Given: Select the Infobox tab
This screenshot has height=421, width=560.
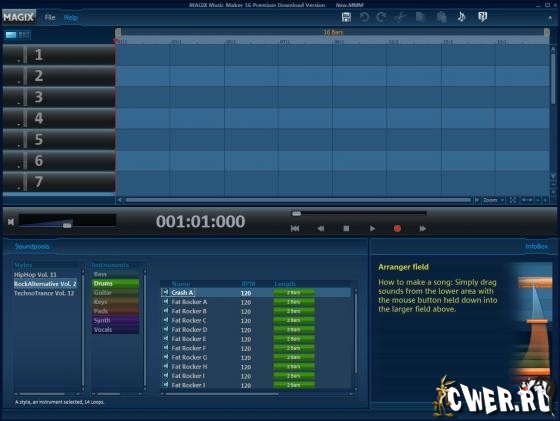Looking at the screenshot, I should pyautogui.click(x=536, y=246).
